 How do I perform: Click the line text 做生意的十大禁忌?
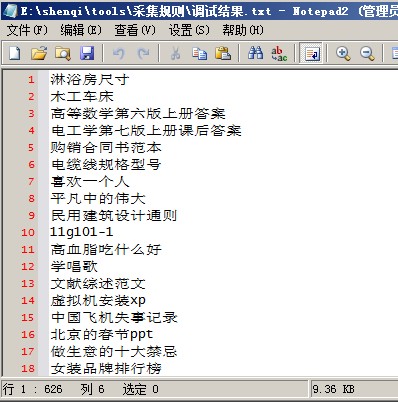(114, 351)
